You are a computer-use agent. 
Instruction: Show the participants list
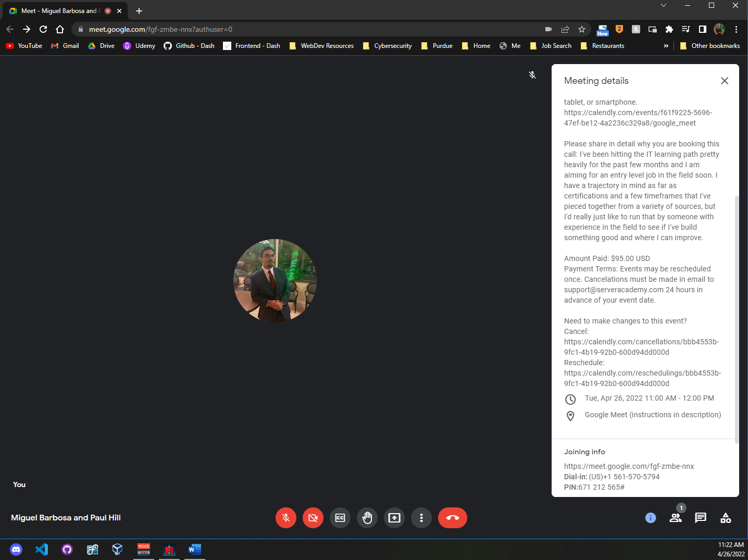(x=676, y=518)
